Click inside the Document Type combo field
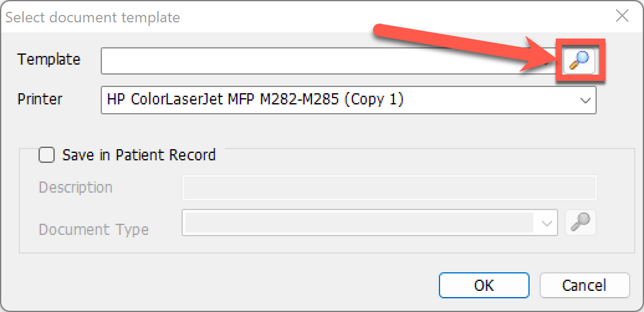The width and height of the screenshot is (644, 312). tap(370, 223)
